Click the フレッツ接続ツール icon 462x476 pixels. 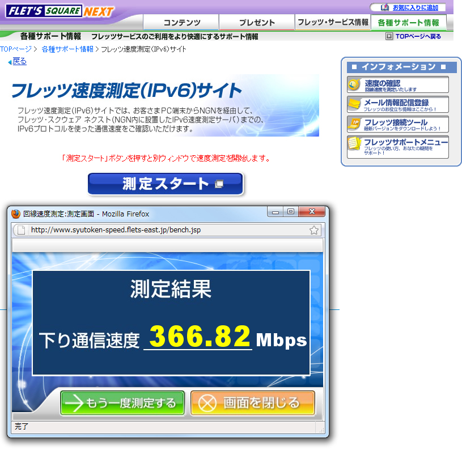pos(354,124)
